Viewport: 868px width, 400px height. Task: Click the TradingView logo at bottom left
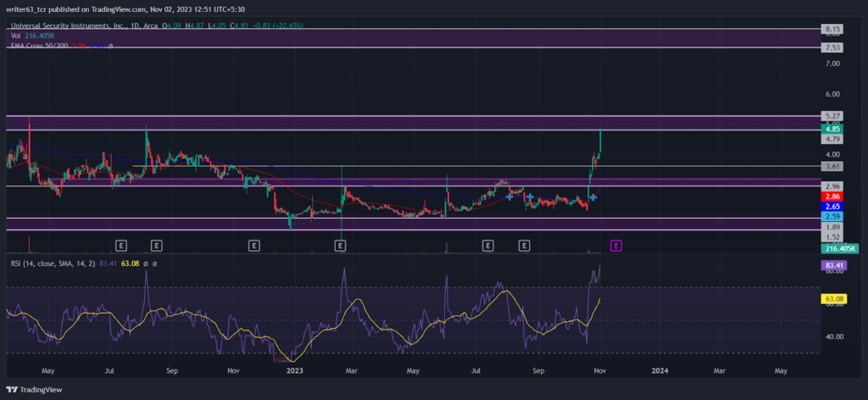[x=34, y=390]
